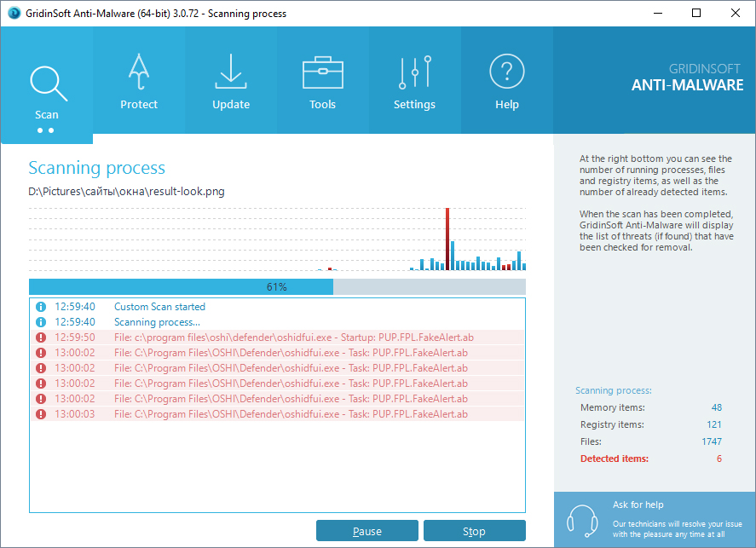Stop the scanning process
The height and width of the screenshot is (548, 756).
point(474,531)
